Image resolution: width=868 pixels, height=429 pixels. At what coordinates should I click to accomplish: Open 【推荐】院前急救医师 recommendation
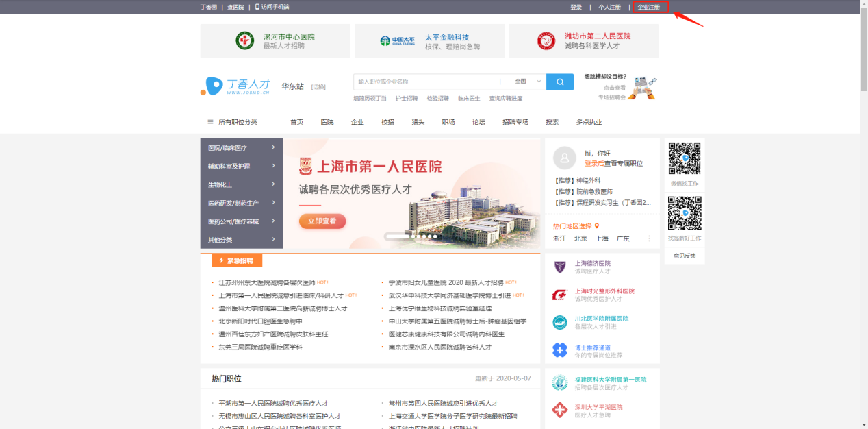(x=583, y=192)
